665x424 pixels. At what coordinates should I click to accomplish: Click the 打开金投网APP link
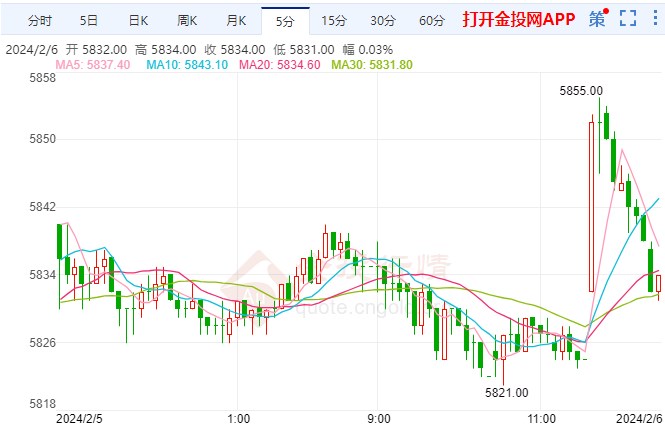(519, 20)
